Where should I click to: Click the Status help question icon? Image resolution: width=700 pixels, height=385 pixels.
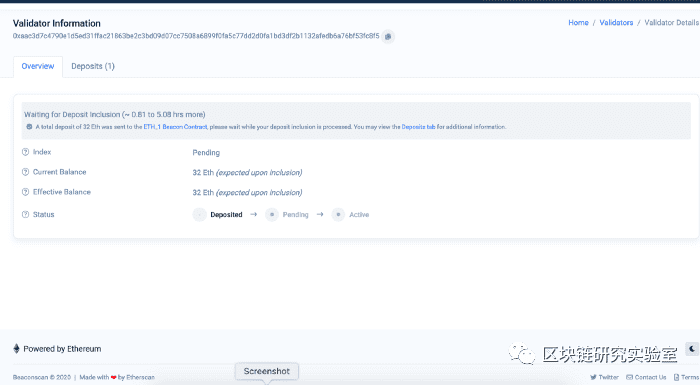25,215
